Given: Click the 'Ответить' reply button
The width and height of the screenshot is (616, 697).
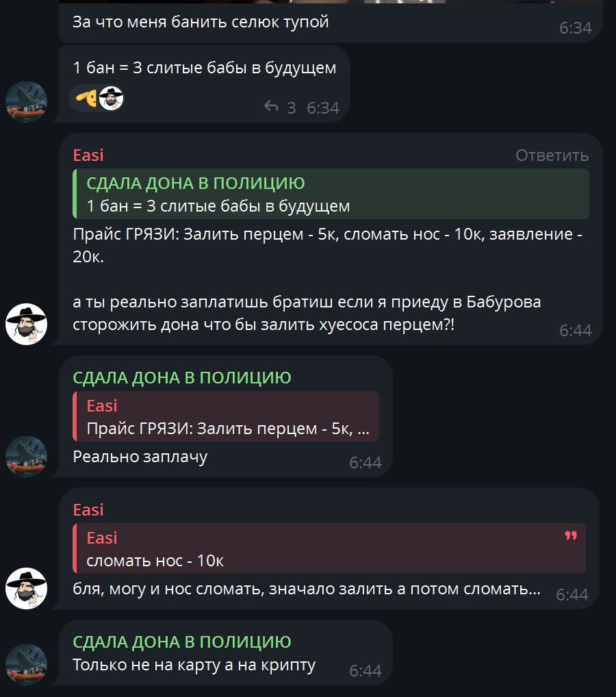Looking at the screenshot, I should coord(552,155).
